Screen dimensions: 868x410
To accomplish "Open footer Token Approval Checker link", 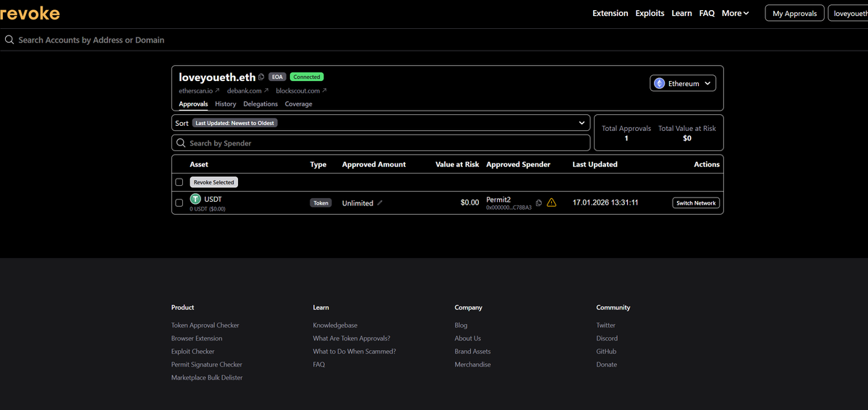I will point(205,325).
